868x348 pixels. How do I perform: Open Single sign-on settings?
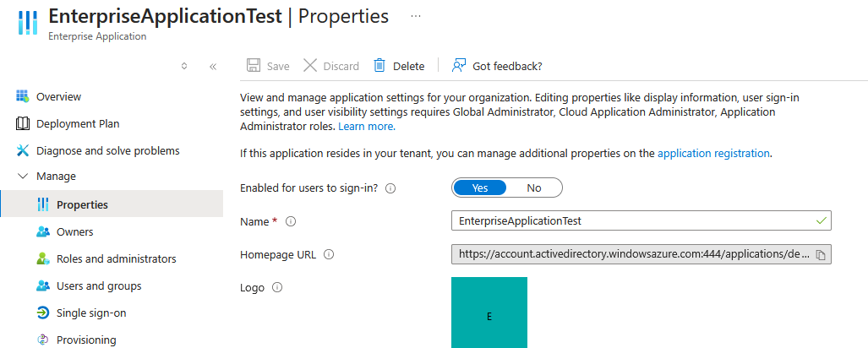[91, 313]
